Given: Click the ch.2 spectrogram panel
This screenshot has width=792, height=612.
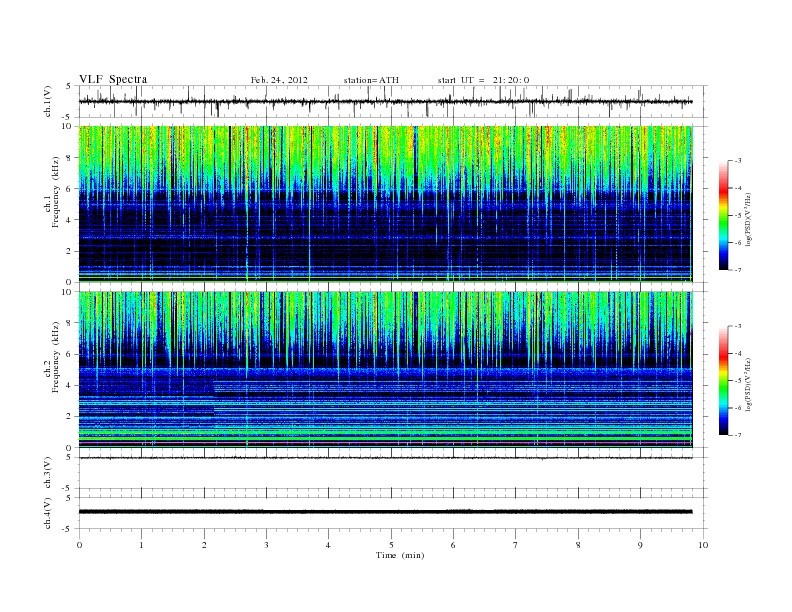Looking at the screenshot, I should [x=385, y=370].
